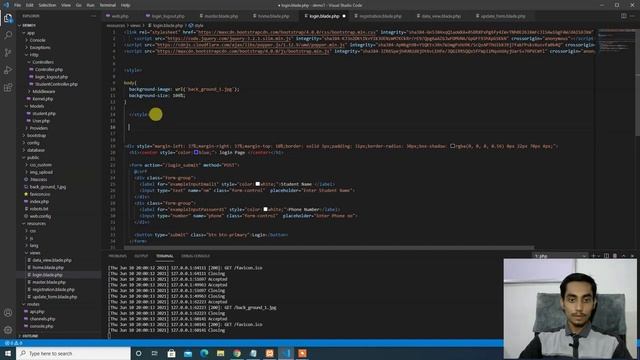Open the jquery script src link
The height and width of the screenshot is (360, 640).
pyautogui.click(x=229, y=38)
